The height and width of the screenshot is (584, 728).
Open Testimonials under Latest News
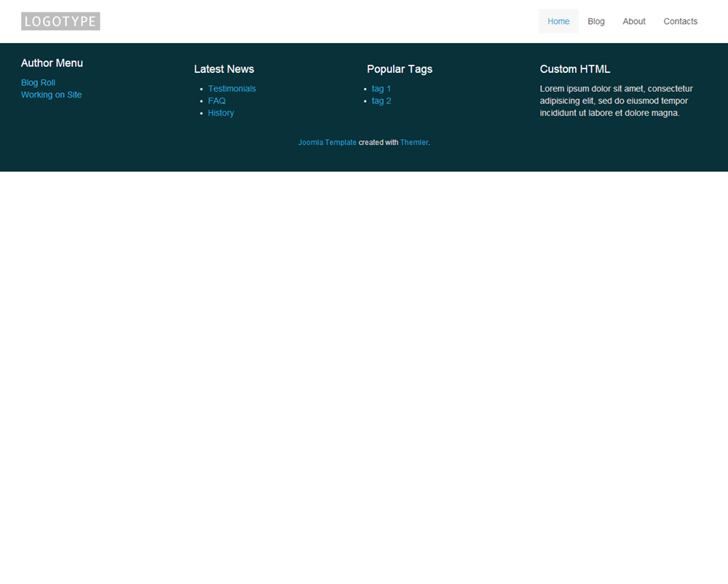point(232,89)
